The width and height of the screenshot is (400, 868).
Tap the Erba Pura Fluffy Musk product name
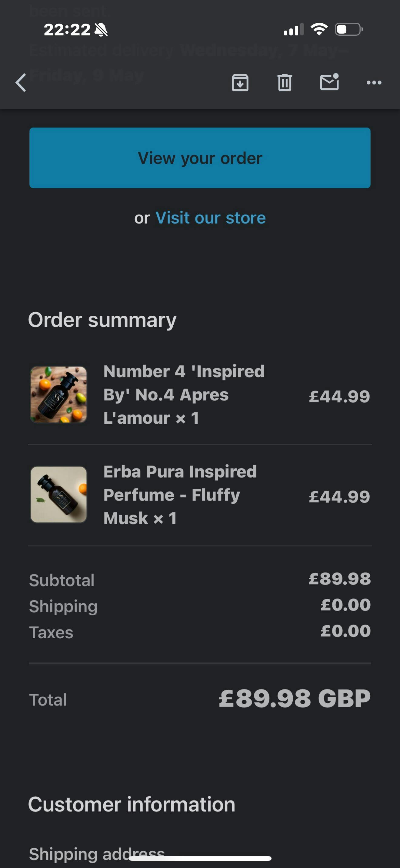click(180, 495)
